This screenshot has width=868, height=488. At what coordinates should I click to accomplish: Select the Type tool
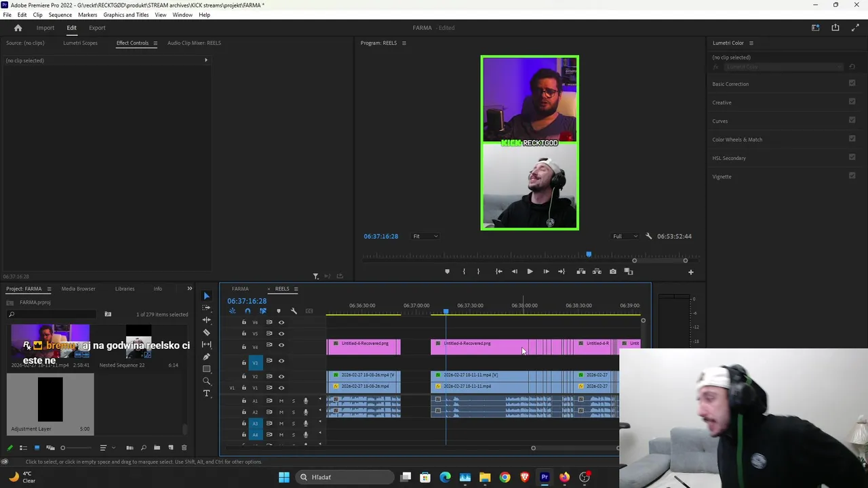[207, 393]
